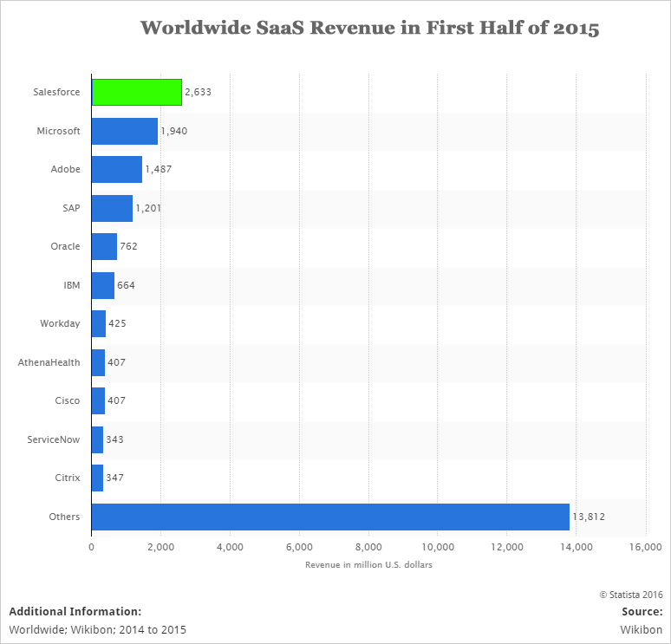
Task: Select the Microsoft revenue bar
Action: click(125, 131)
